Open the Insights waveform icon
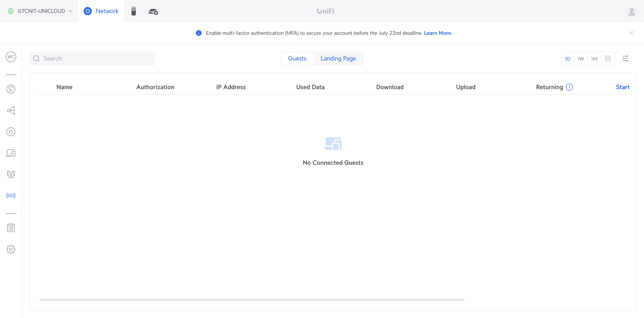This screenshot has height=318, width=644. pos(11,174)
